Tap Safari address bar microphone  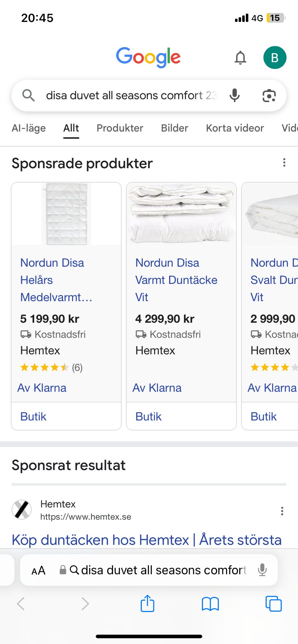[x=262, y=570]
